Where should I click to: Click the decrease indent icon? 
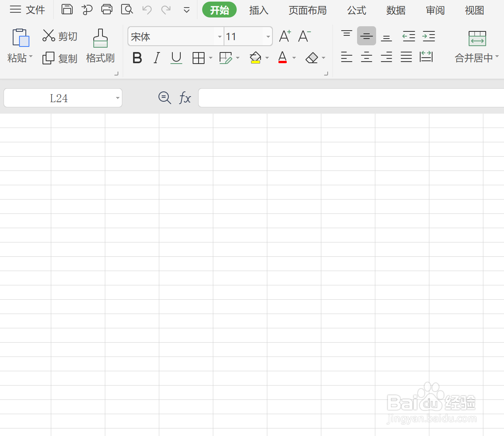[x=409, y=36]
